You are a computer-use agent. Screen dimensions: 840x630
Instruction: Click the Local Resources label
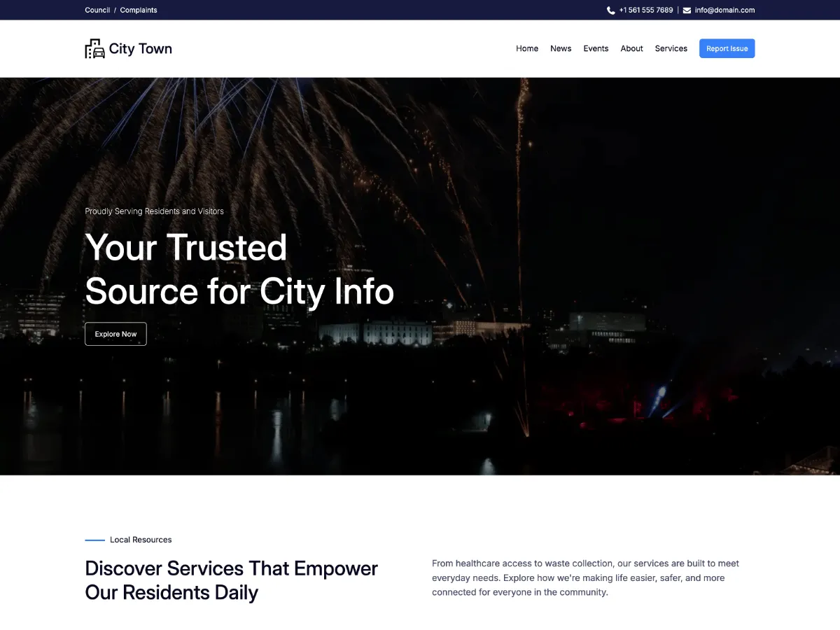(x=140, y=540)
